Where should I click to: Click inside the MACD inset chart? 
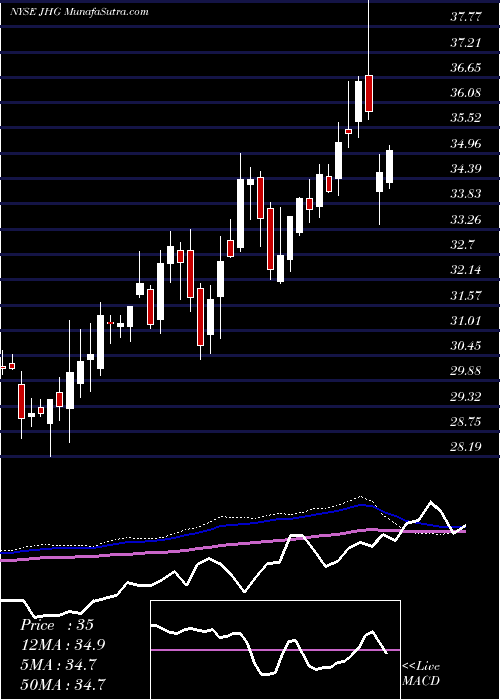coord(275,650)
